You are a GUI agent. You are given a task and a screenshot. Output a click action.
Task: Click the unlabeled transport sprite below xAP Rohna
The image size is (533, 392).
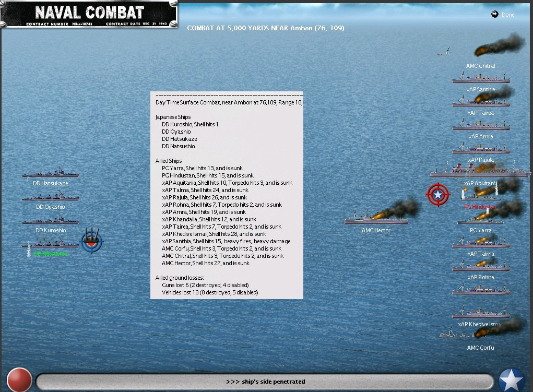[481, 289]
